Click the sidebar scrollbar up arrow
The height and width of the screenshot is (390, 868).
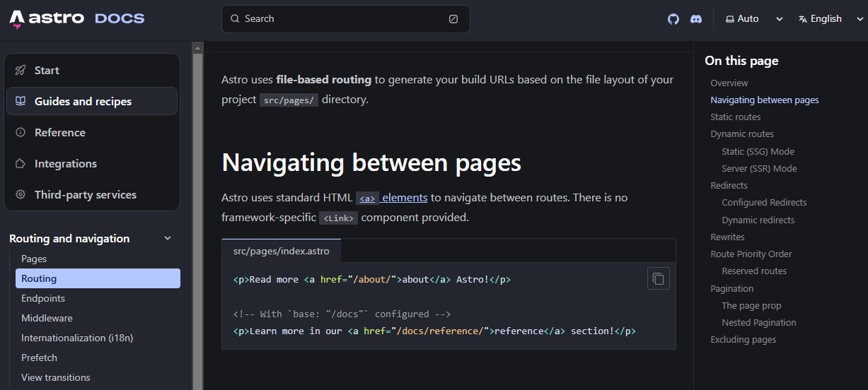[x=198, y=48]
